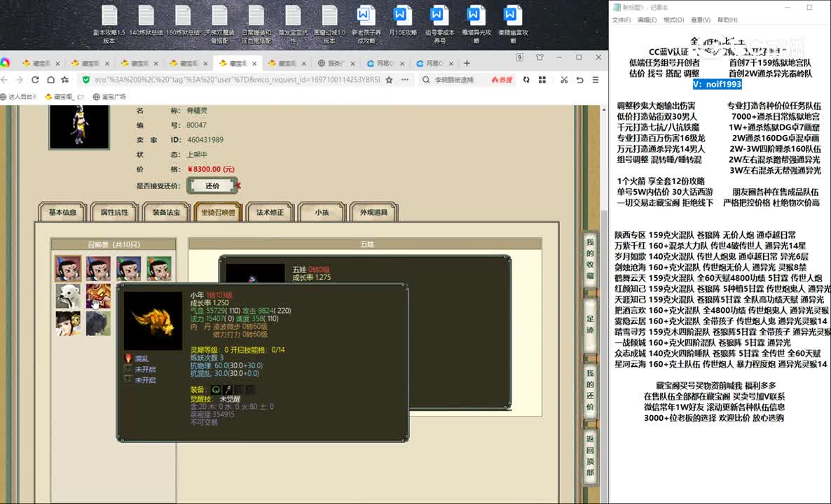
Task: Open 160炼狱总结 desktop file
Action: [183, 20]
